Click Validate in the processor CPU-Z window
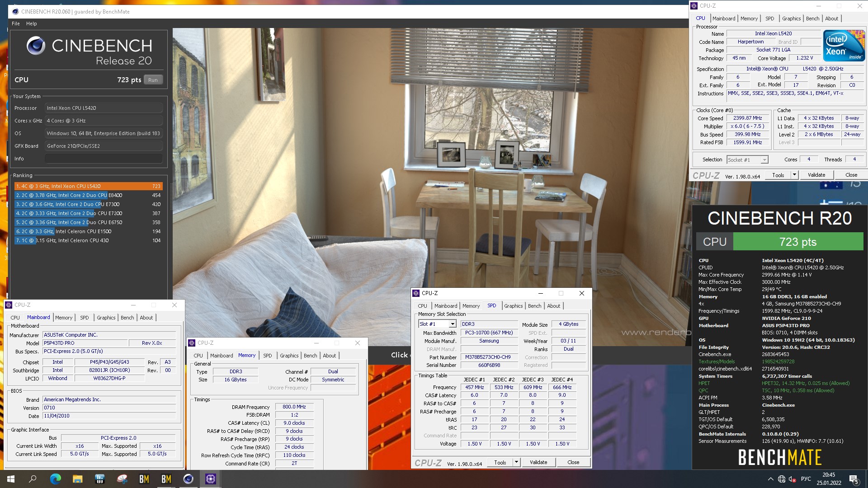The width and height of the screenshot is (868, 488). 816,175
